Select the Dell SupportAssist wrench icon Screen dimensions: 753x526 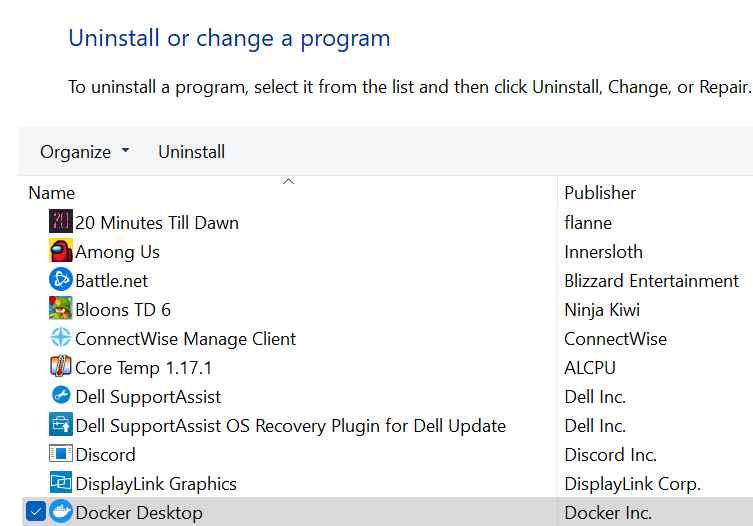(61, 395)
